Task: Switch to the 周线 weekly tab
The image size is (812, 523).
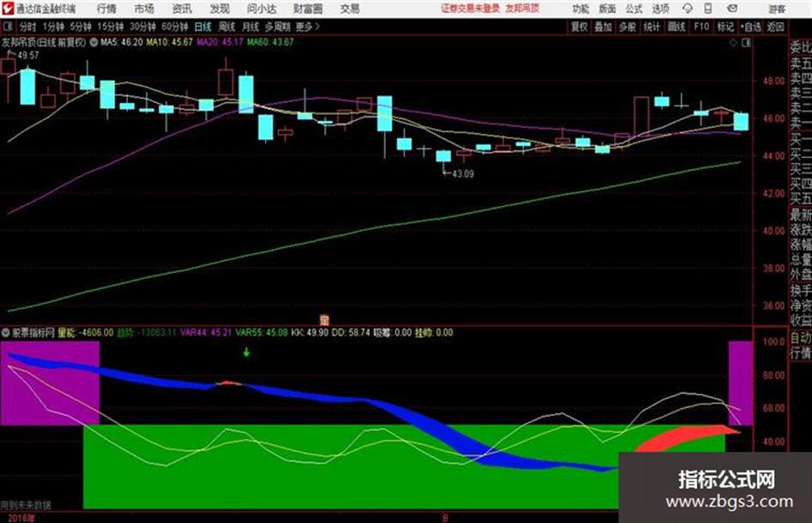Action: click(226, 27)
